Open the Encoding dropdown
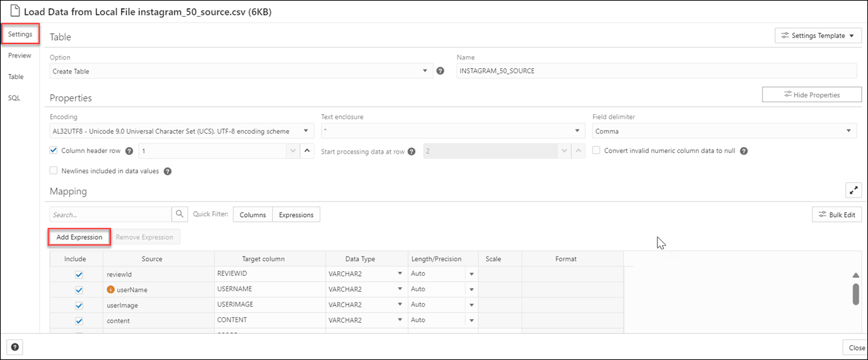 click(x=181, y=131)
